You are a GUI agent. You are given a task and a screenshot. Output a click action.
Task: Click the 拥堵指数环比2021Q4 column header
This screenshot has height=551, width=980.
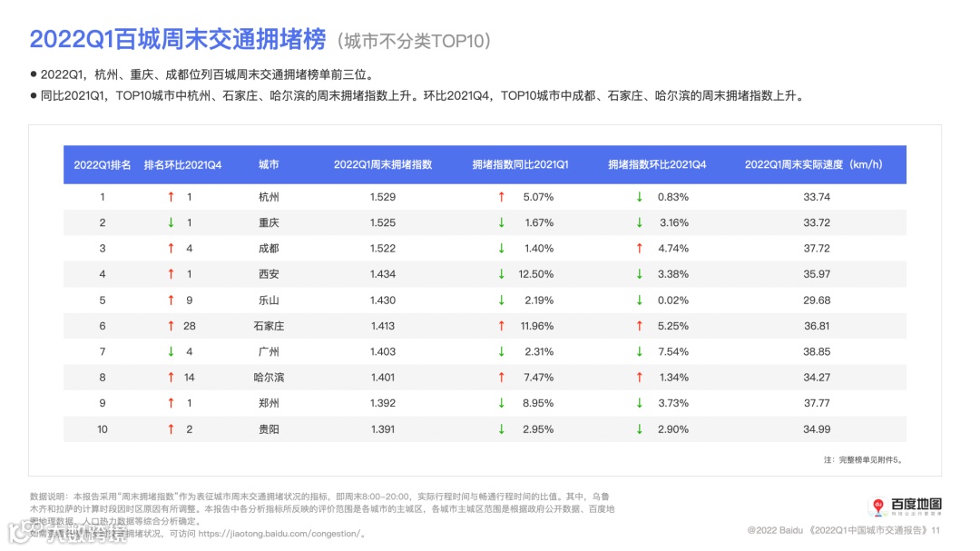click(x=657, y=164)
